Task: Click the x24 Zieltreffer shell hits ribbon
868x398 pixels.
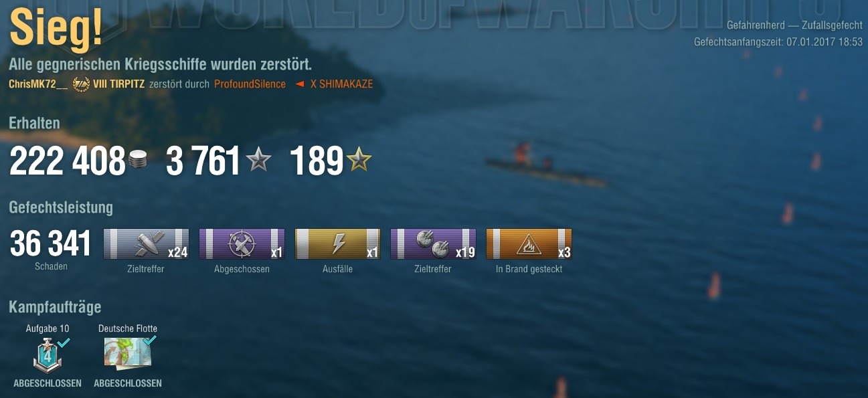Action: [146, 243]
